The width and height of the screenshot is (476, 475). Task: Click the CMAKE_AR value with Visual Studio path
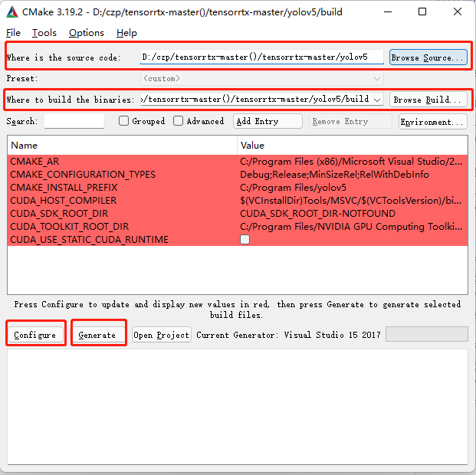click(351, 162)
